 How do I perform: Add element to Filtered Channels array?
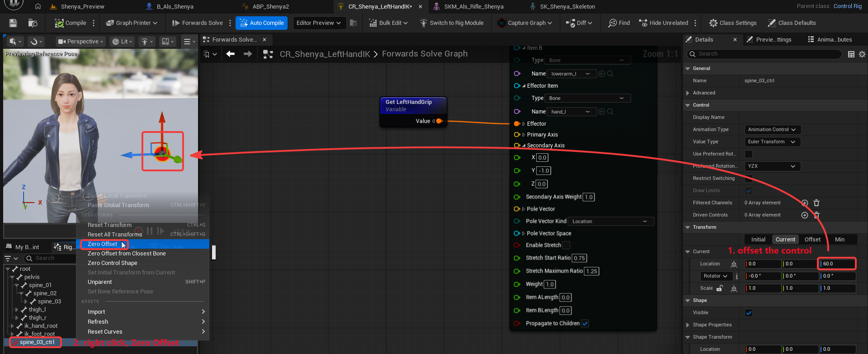pos(805,203)
